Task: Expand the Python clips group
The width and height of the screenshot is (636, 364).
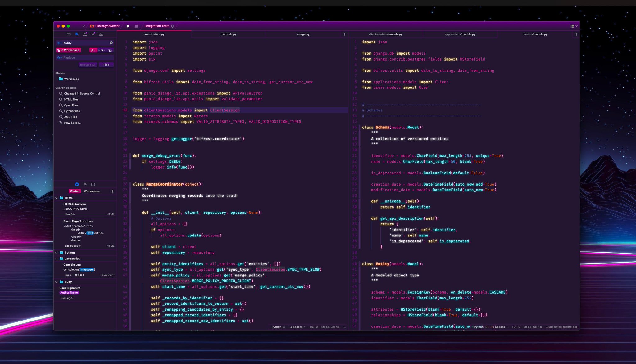Action: pyautogui.click(x=57, y=253)
